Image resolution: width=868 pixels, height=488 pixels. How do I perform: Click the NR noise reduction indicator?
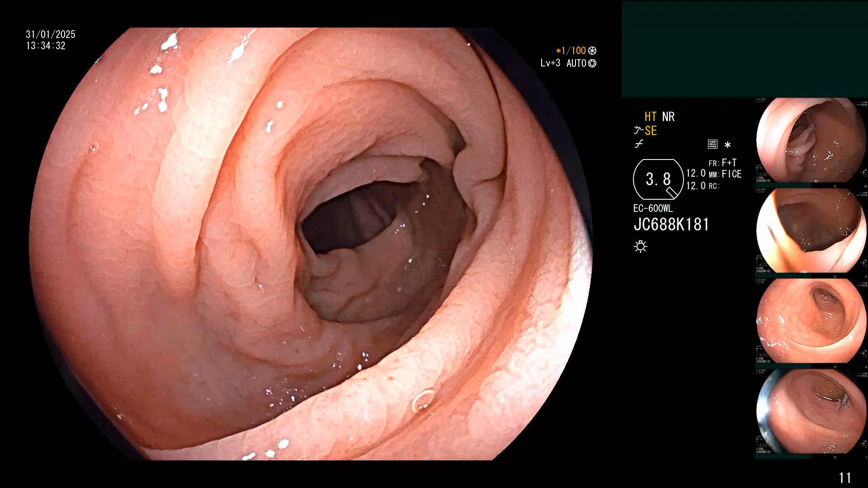tap(668, 117)
